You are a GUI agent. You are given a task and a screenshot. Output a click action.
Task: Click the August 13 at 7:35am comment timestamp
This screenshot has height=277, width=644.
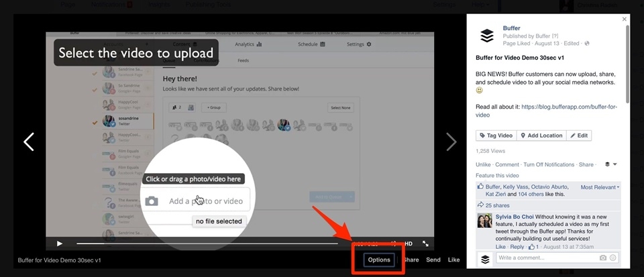(568, 247)
